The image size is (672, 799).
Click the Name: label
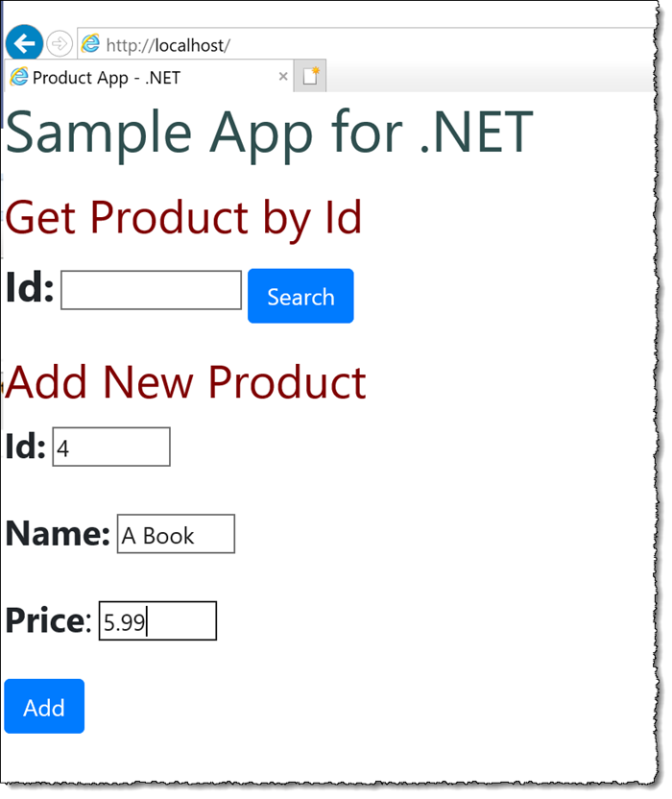pyautogui.click(x=58, y=534)
